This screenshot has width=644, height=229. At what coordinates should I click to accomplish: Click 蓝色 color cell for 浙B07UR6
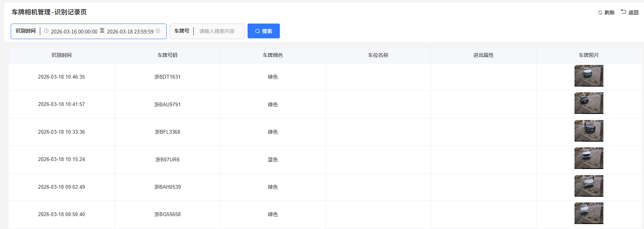click(273, 160)
